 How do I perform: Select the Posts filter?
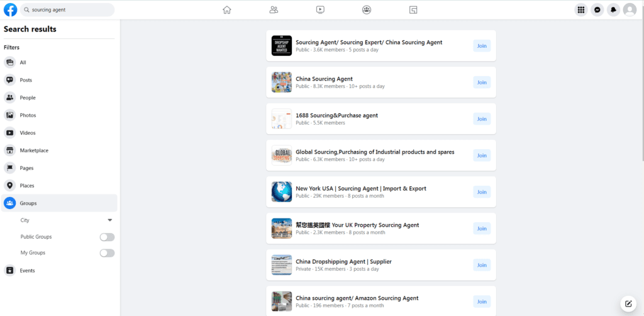click(26, 80)
